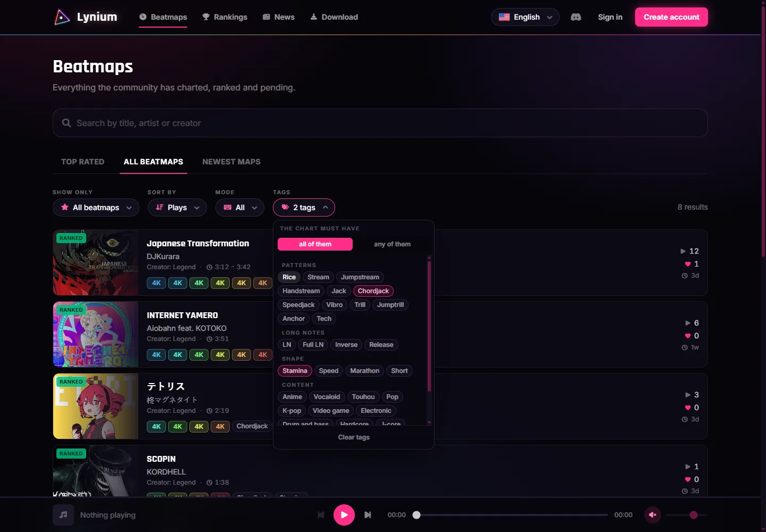Click the search magnifier icon
The height and width of the screenshot is (532, 766).
[66, 123]
